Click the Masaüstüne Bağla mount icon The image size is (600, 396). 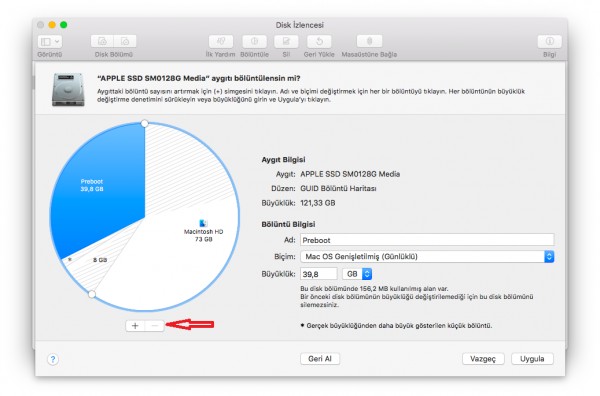[x=369, y=41]
